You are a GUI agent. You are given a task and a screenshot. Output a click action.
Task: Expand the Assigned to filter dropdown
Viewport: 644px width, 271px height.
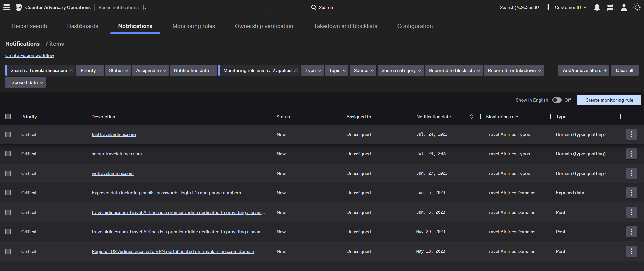tap(150, 70)
